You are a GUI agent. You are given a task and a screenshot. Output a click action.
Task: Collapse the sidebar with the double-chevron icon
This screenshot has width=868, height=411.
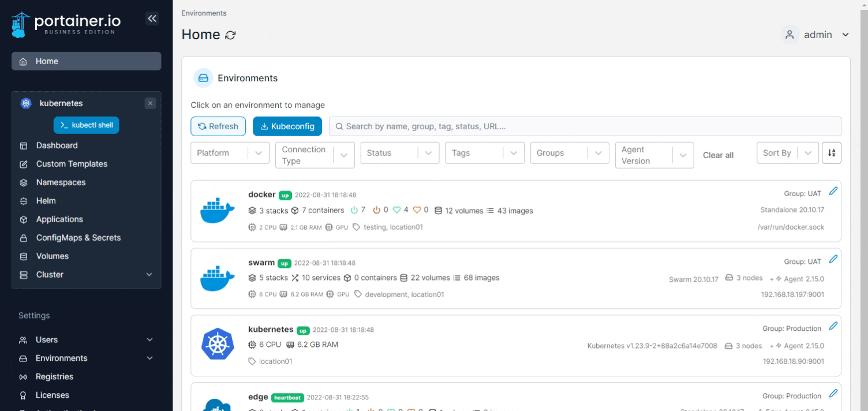(x=152, y=18)
